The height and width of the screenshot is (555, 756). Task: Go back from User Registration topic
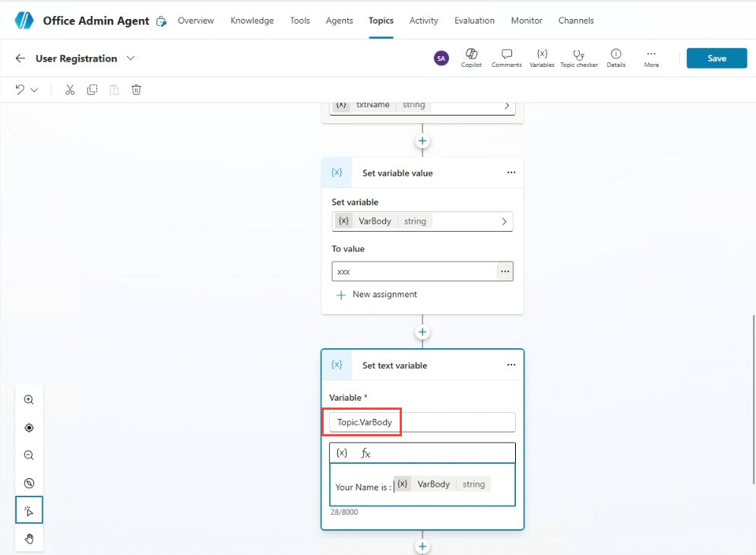pyautogui.click(x=21, y=59)
